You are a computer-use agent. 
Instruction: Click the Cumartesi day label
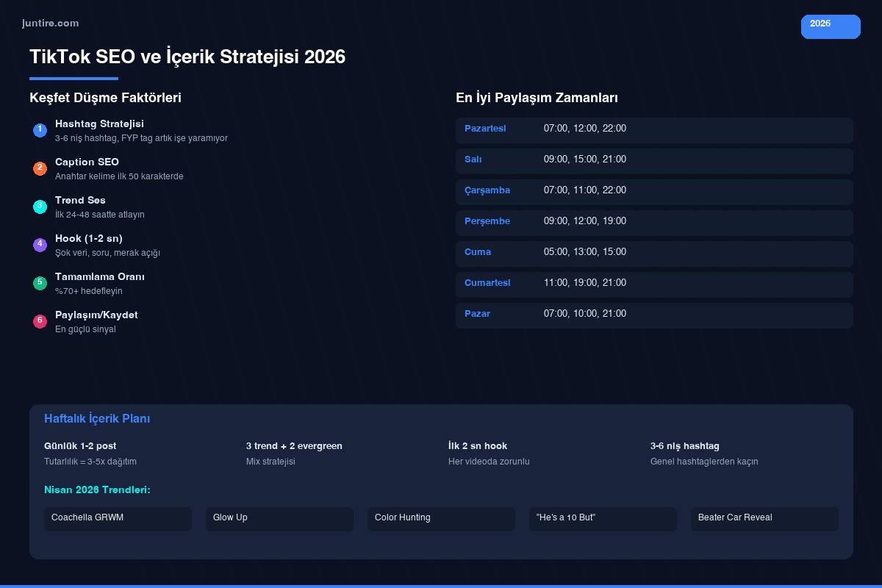tap(487, 284)
